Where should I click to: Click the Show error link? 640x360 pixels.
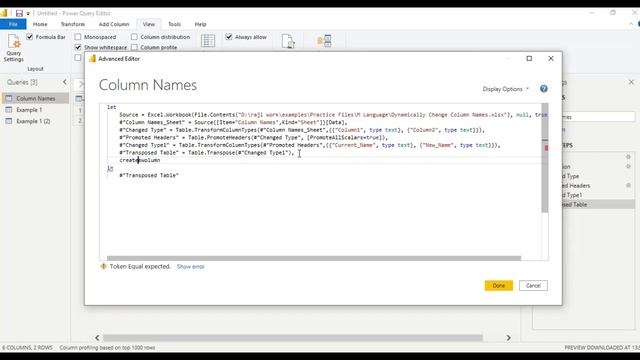[191, 267]
